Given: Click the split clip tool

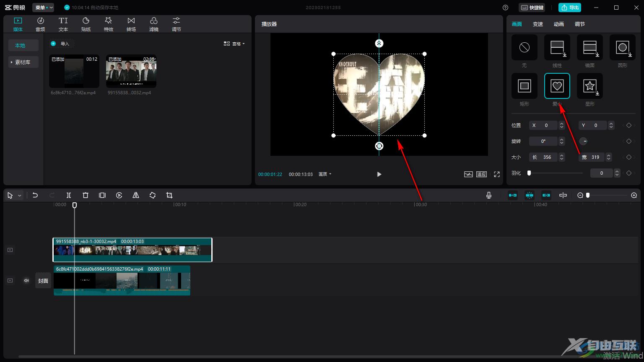Looking at the screenshot, I should (x=69, y=195).
